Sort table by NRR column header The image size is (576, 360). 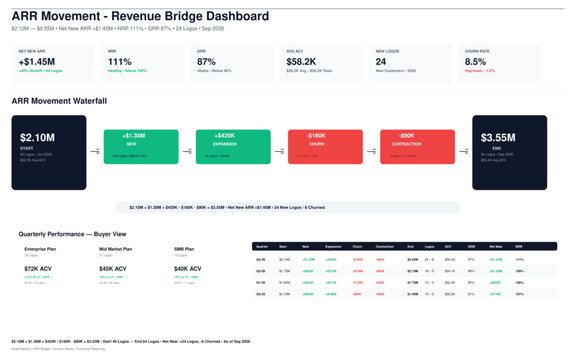pos(519,246)
